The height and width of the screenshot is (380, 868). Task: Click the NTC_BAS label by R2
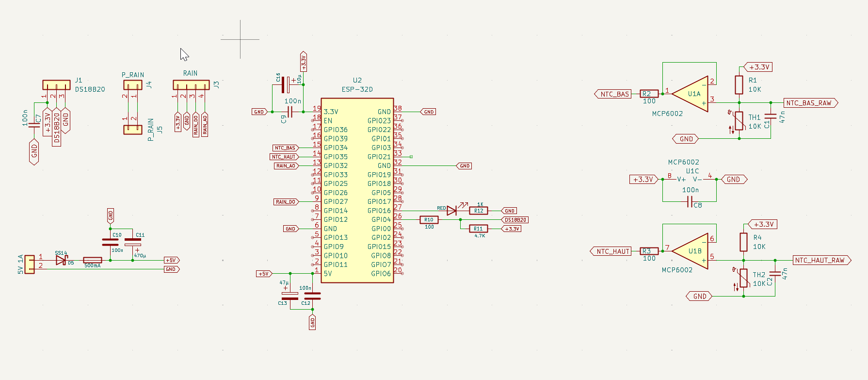point(613,94)
